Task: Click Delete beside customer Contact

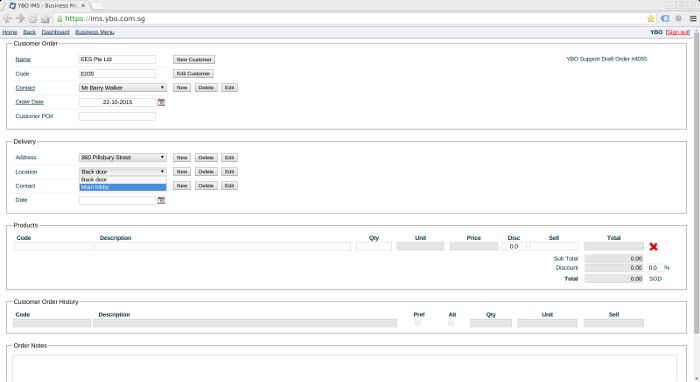Action: pyautogui.click(x=206, y=88)
